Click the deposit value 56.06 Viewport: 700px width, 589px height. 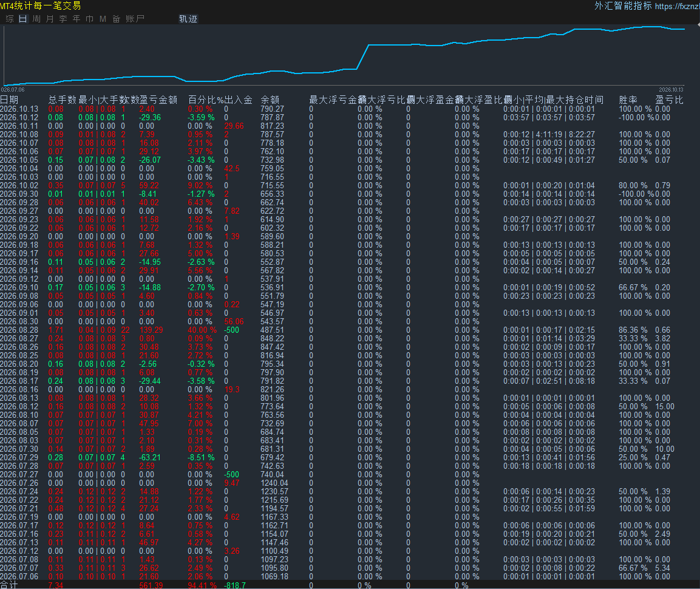click(234, 321)
